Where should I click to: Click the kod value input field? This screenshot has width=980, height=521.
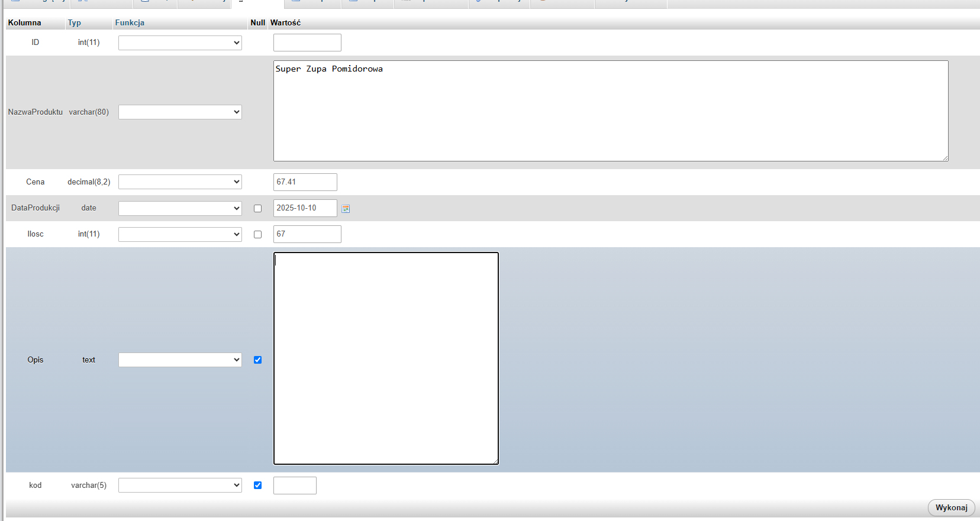(295, 485)
